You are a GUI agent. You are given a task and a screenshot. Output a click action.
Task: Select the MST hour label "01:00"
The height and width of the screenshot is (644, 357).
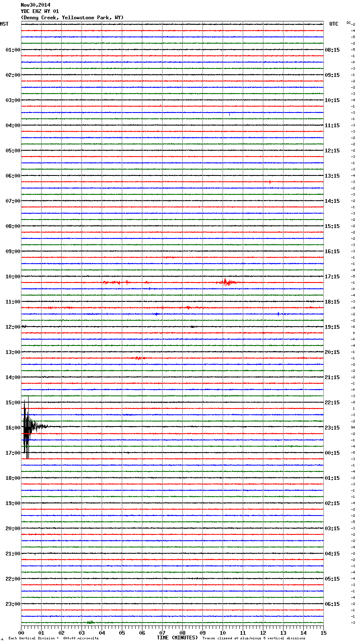click(13, 50)
